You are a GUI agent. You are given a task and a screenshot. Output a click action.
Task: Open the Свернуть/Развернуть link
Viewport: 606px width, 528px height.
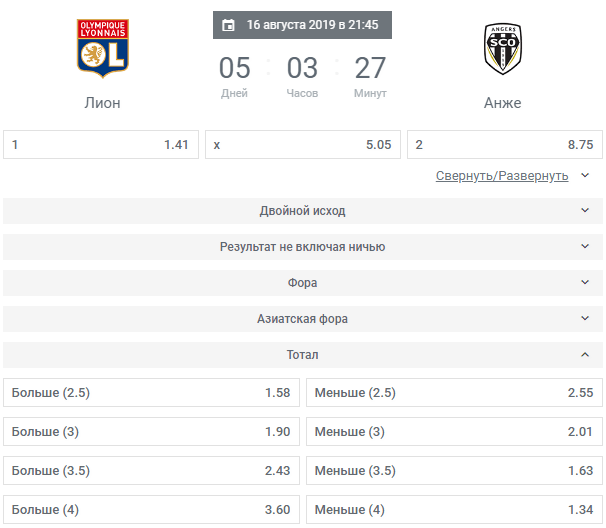[502, 176]
